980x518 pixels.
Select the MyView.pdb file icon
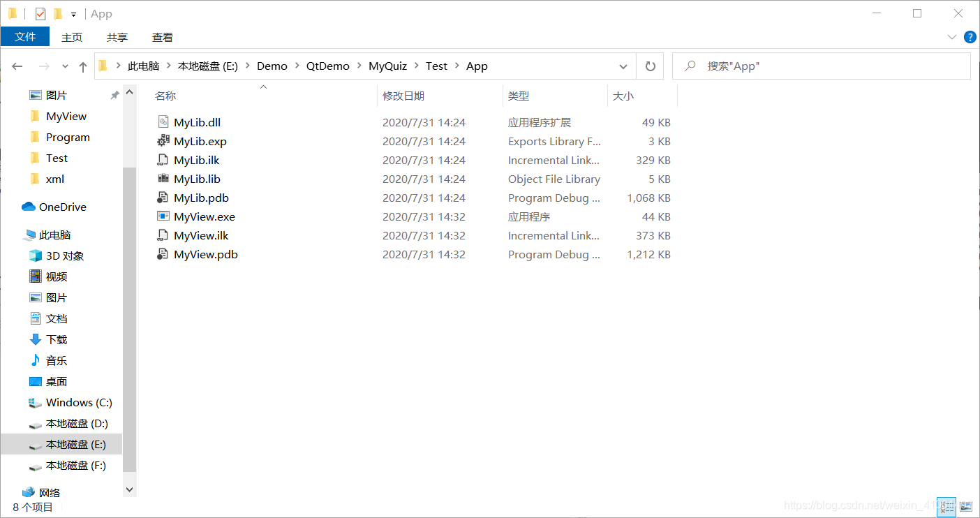[163, 254]
